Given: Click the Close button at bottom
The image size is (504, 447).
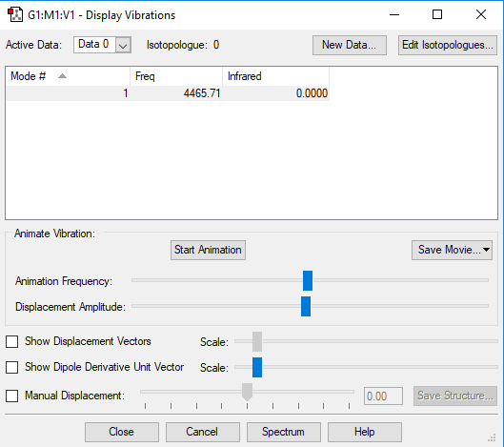Looking at the screenshot, I should (x=122, y=432).
